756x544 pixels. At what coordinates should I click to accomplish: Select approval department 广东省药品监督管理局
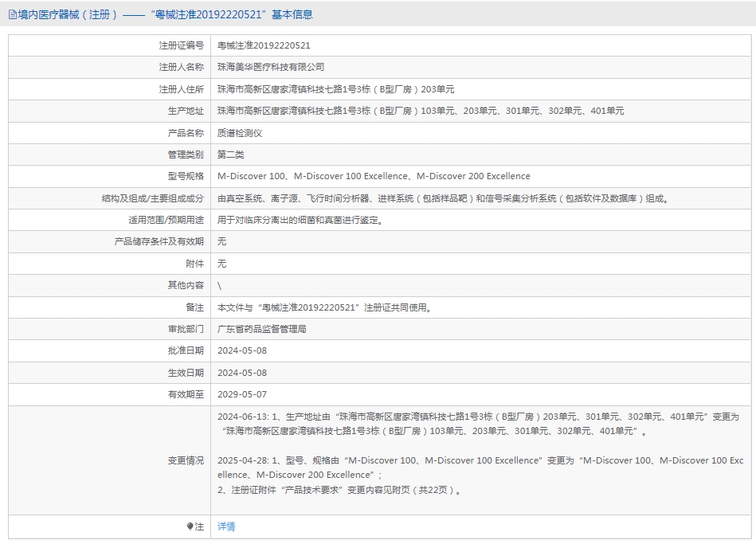262,329
